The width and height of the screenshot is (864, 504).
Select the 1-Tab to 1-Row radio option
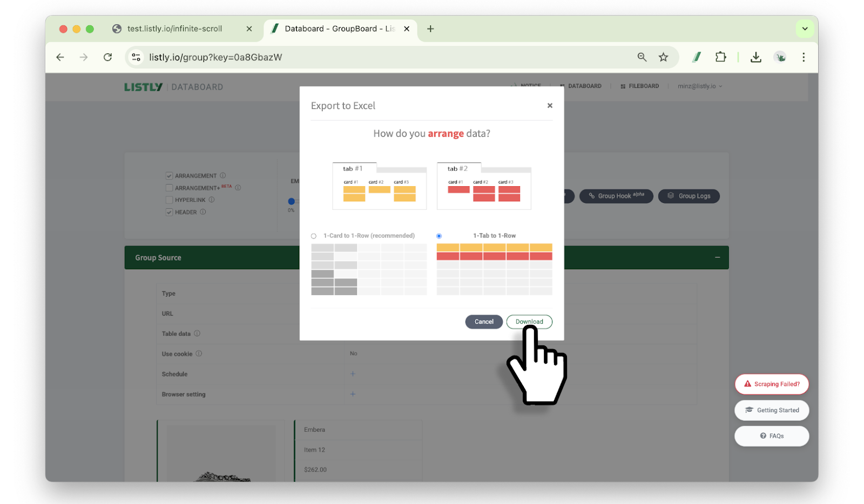[x=439, y=236]
